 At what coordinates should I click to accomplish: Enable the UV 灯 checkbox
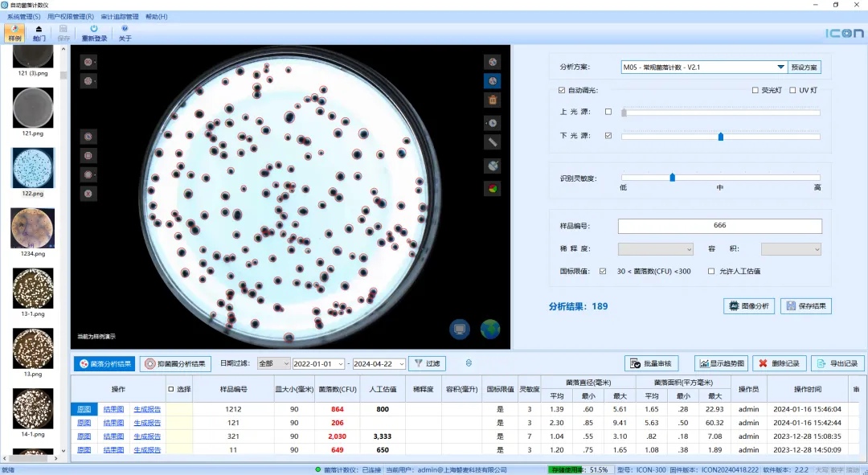coord(792,90)
